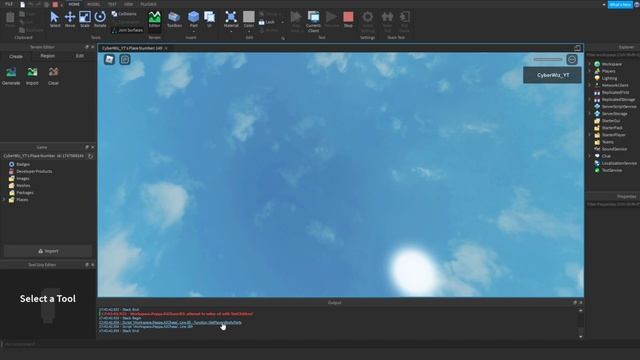Screen dimensions: 640x360
Task: Click the Explorer filter search field
Action: tap(613, 55)
